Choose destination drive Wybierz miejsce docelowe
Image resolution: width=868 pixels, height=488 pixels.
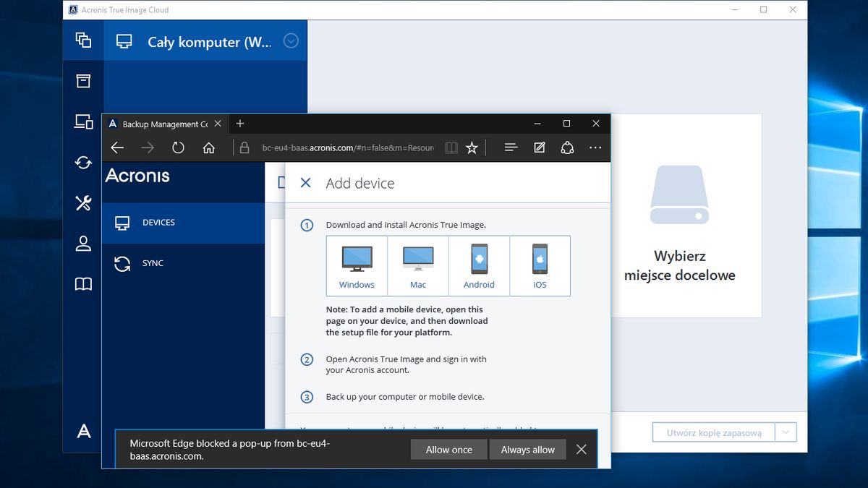(679, 215)
